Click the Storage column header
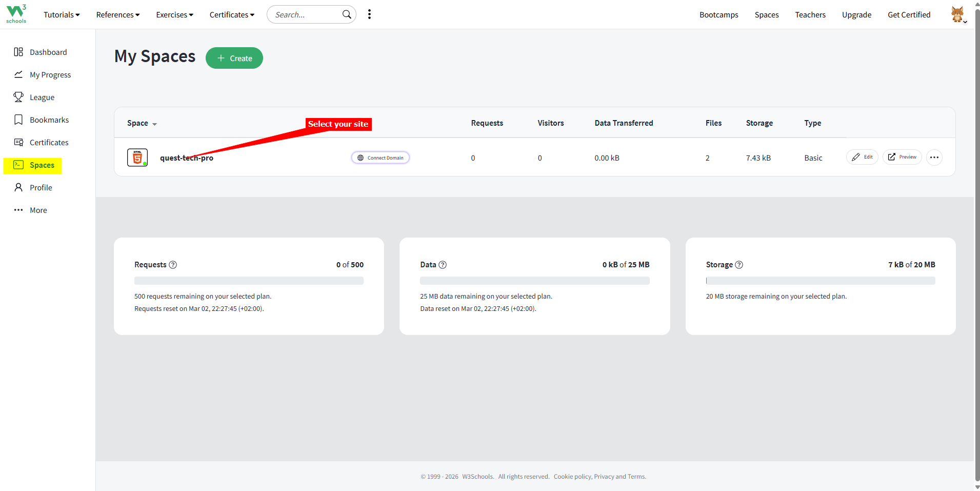The image size is (980, 491). [759, 123]
